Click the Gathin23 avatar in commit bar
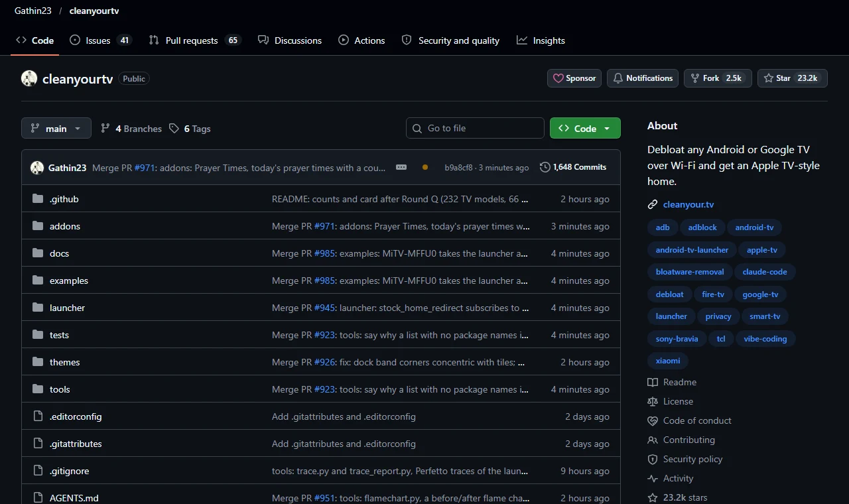Image resolution: width=849 pixels, height=504 pixels. click(x=37, y=168)
